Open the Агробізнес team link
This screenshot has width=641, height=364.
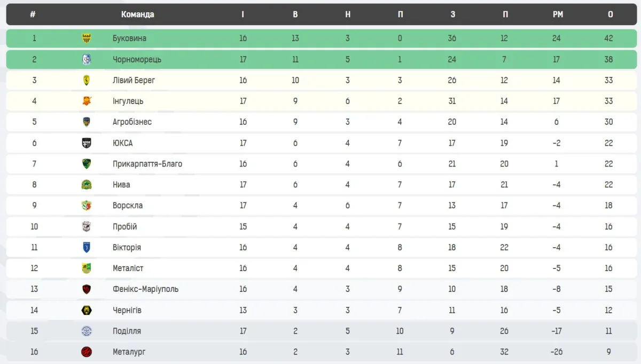pos(132,122)
